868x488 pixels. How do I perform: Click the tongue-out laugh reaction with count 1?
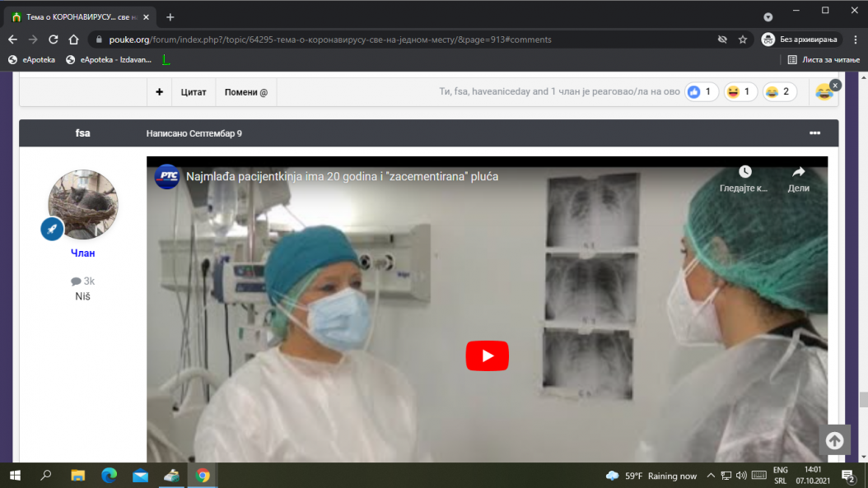740,92
